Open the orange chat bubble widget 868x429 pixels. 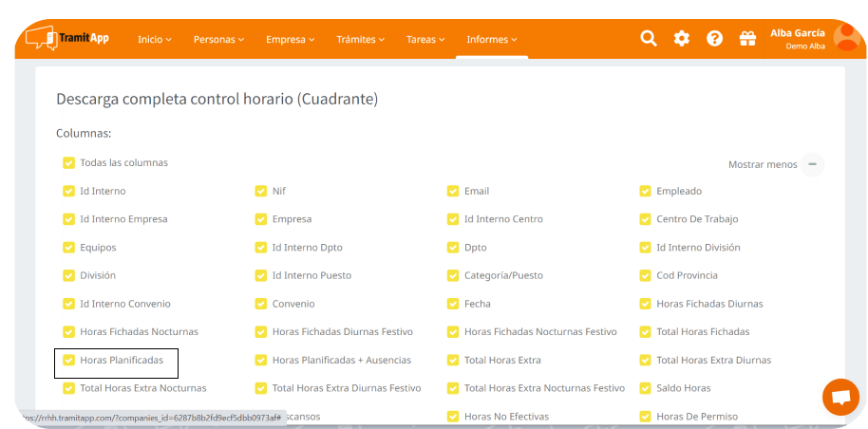[x=840, y=397]
